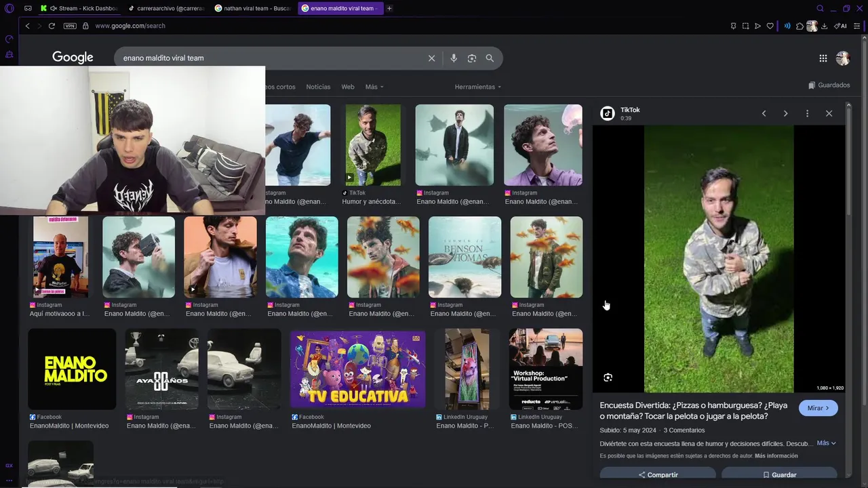
Task: Switch to Noticias results tab
Action: click(x=318, y=87)
